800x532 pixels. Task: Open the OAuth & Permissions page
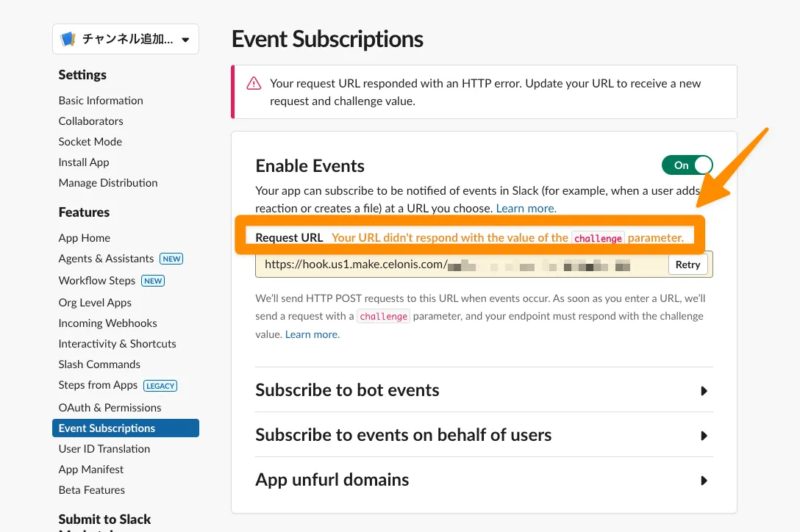pos(110,408)
